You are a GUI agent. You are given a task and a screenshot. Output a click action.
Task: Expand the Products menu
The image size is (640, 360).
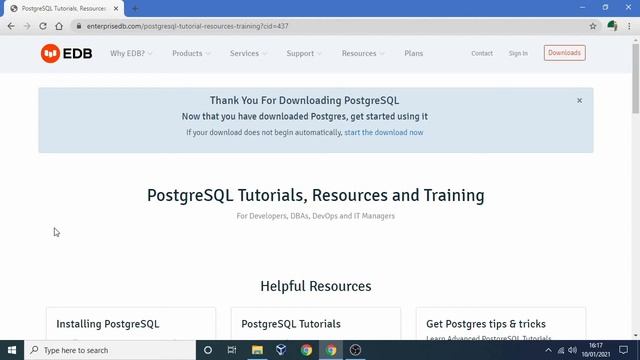(191, 53)
